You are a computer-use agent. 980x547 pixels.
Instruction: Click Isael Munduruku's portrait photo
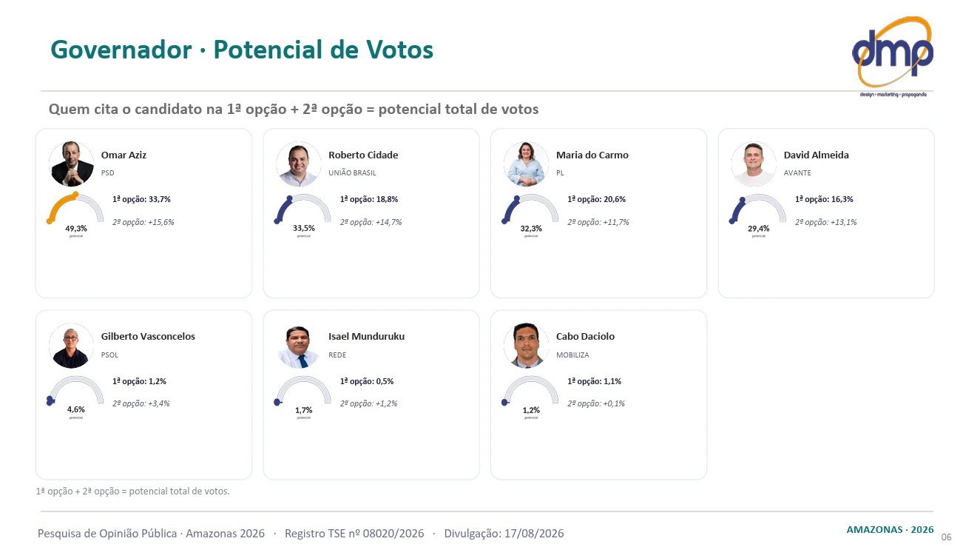click(x=299, y=346)
